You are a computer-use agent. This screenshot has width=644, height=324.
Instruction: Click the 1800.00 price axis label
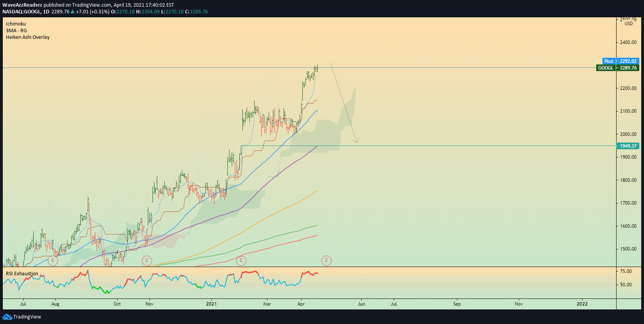[x=628, y=180]
